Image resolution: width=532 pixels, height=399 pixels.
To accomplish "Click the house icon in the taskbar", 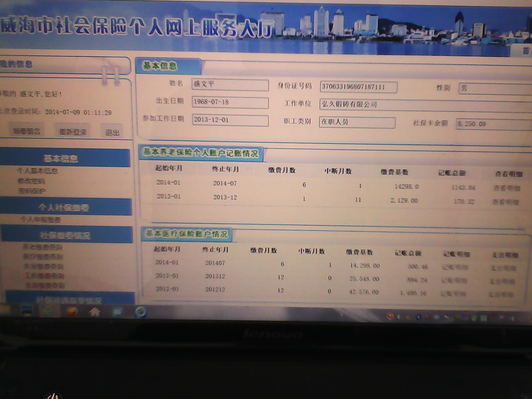I will 95,312.
